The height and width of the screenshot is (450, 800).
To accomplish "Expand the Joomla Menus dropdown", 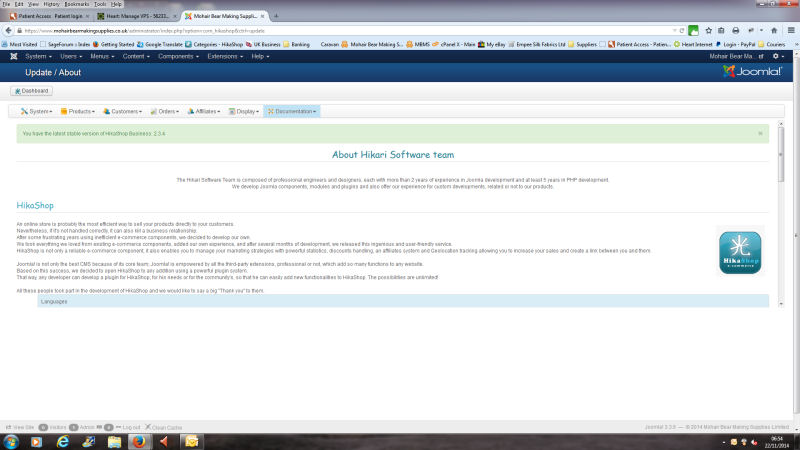I will (102, 56).
